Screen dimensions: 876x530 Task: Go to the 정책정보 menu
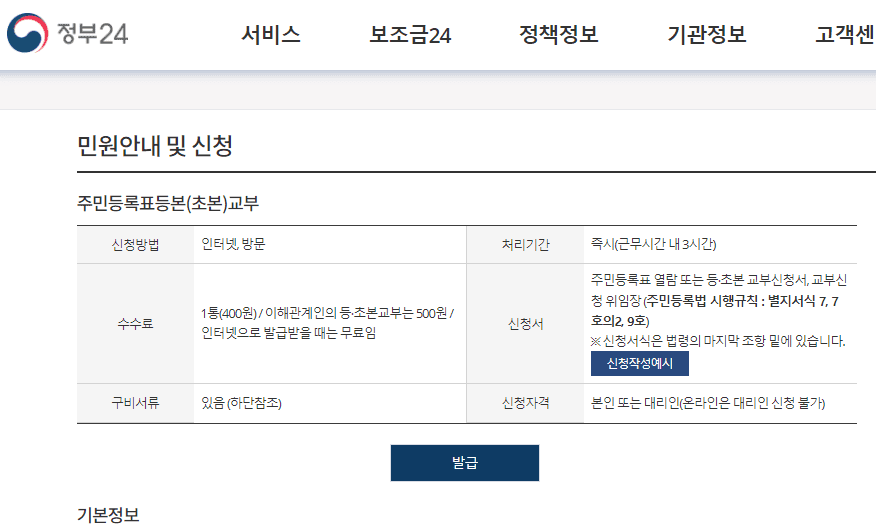click(x=558, y=35)
